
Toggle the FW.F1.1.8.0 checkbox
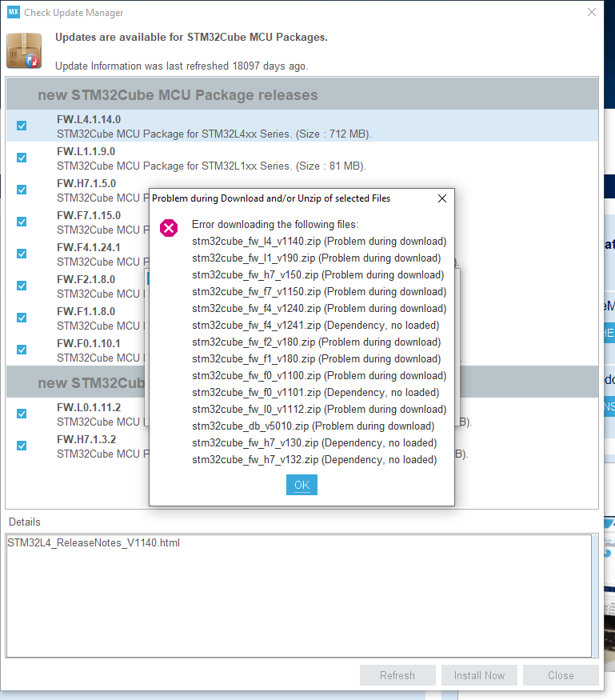point(22,318)
